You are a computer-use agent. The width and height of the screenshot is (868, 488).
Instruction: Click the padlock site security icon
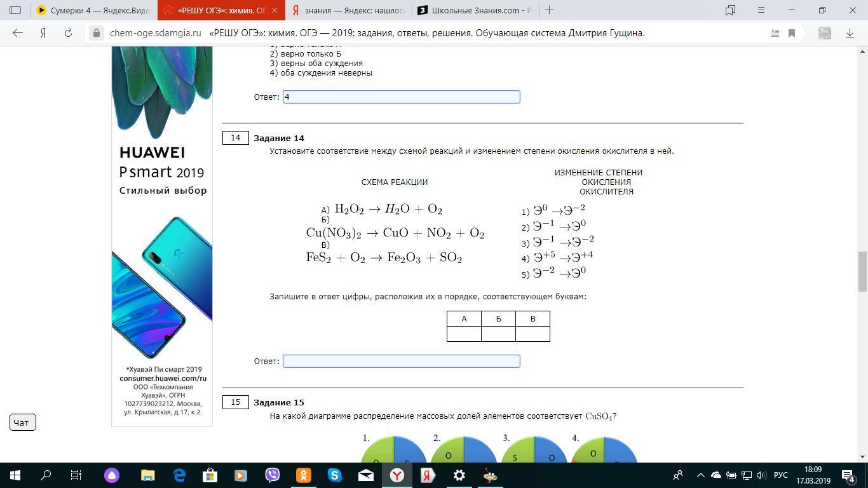tap(96, 33)
